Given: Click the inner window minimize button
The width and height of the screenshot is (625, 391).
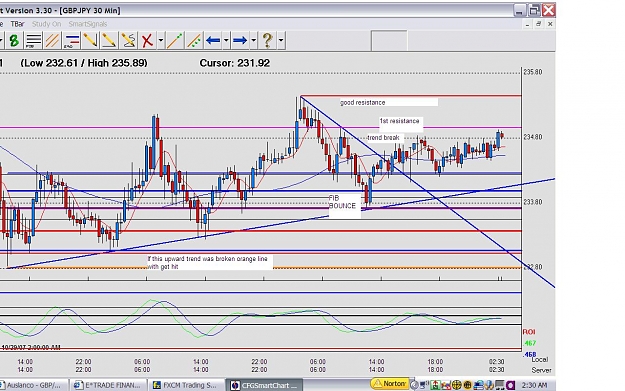Looking at the screenshot, I should (527, 24).
